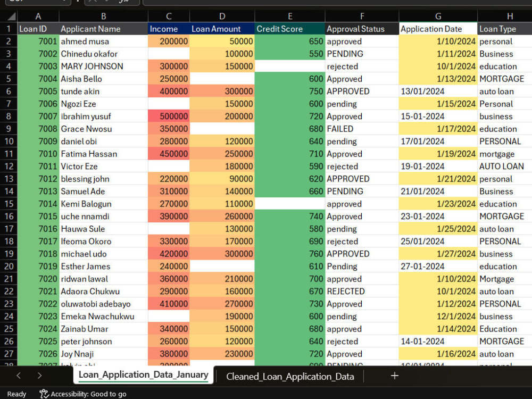The height and width of the screenshot is (399, 532).
Task: Select date cell 27-01-2024
Action: pyautogui.click(x=438, y=267)
